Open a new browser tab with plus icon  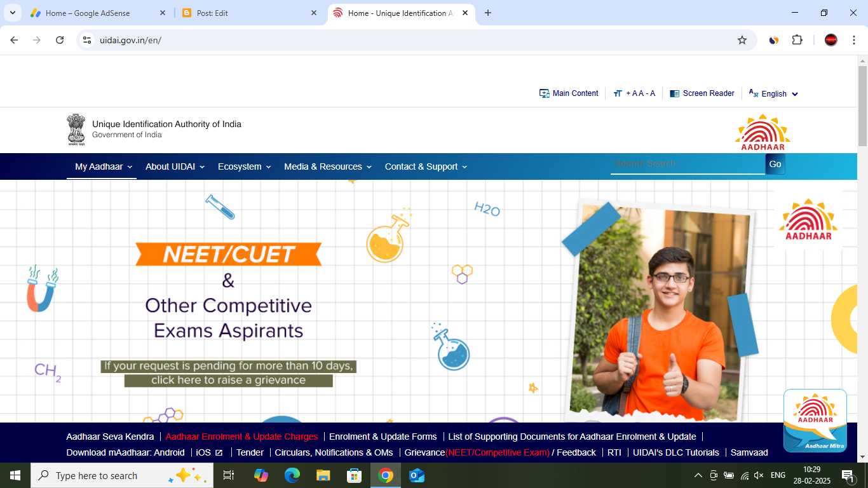point(488,13)
